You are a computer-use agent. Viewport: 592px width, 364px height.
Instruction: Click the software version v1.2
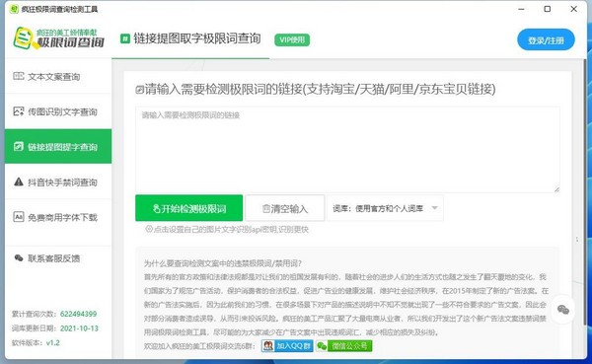coord(53,343)
